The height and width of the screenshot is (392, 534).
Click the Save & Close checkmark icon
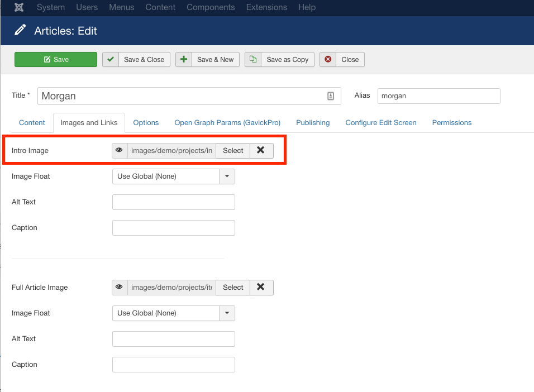111,60
